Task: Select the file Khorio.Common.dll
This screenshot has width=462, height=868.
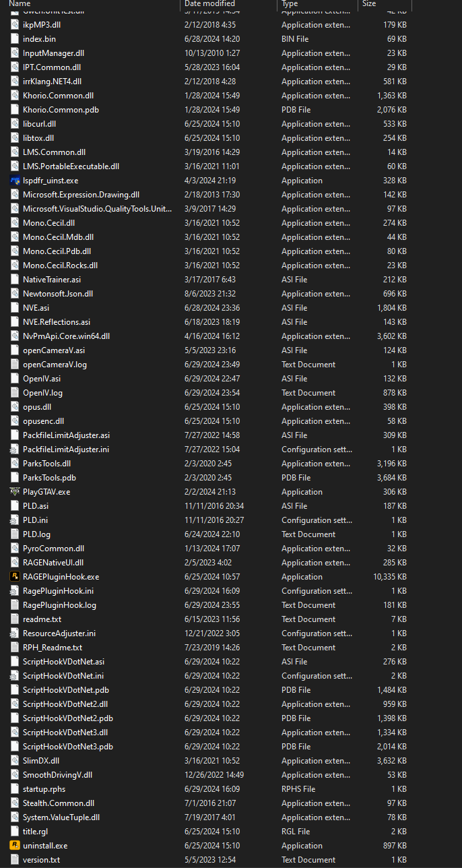Action: [x=59, y=96]
